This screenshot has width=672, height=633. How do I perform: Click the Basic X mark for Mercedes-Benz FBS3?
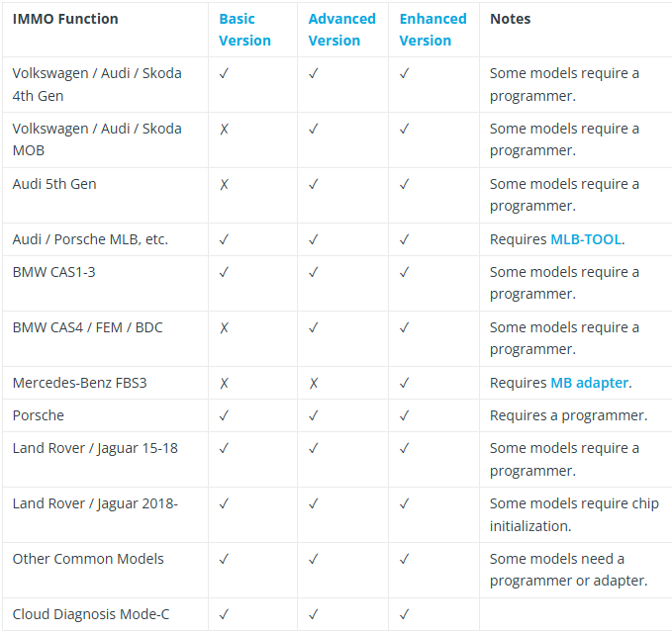pyautogui.click(x=224, y=383)
